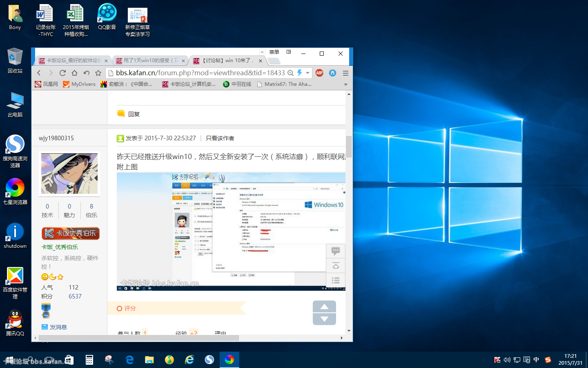Click the browser forward arrow

(x=51, y=73)
